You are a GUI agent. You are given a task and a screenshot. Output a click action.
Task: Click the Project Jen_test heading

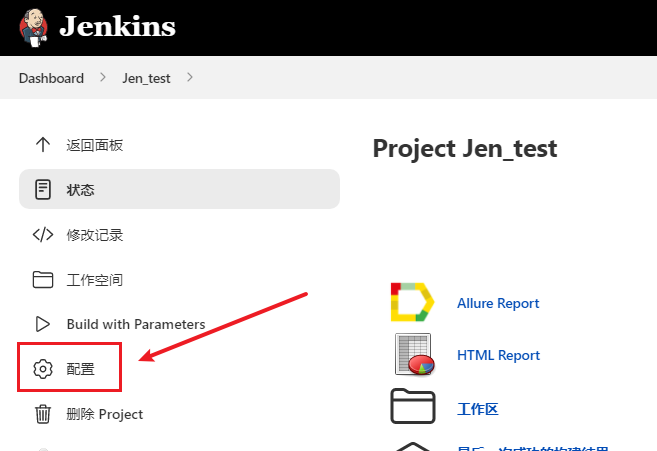465,149
